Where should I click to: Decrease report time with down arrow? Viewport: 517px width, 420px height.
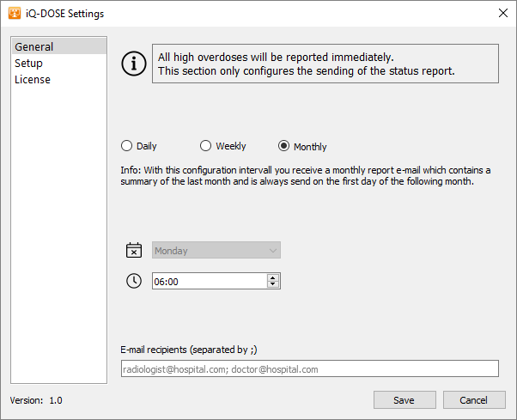[x=273, y=284]
